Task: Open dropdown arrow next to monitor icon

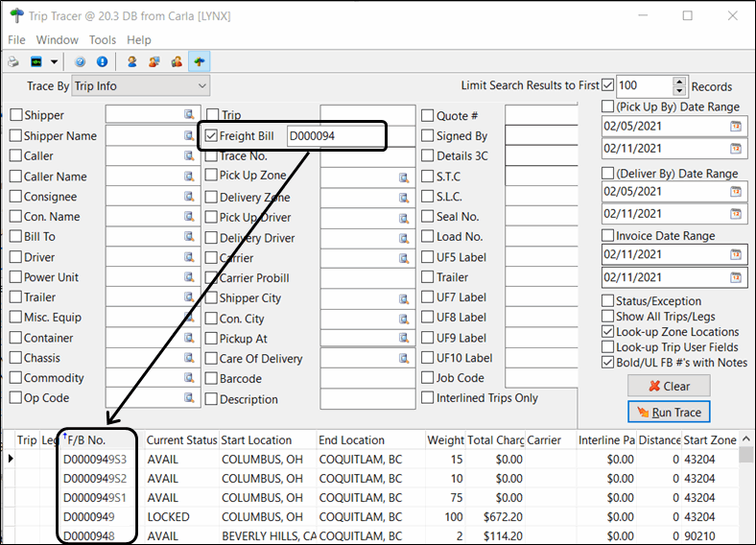Action: (x=55, y=62)
